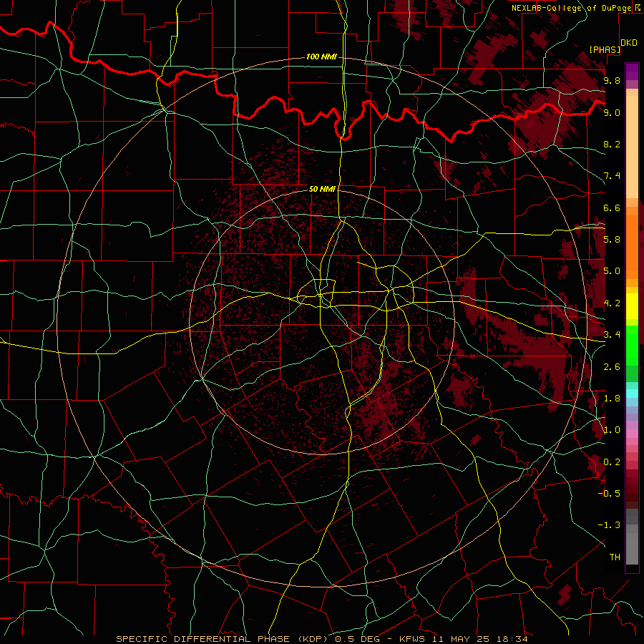The width and height of the screenshot is (644, 644).
Task: Click the 2.6 value on color scale
Action: [x=612, y=367]
